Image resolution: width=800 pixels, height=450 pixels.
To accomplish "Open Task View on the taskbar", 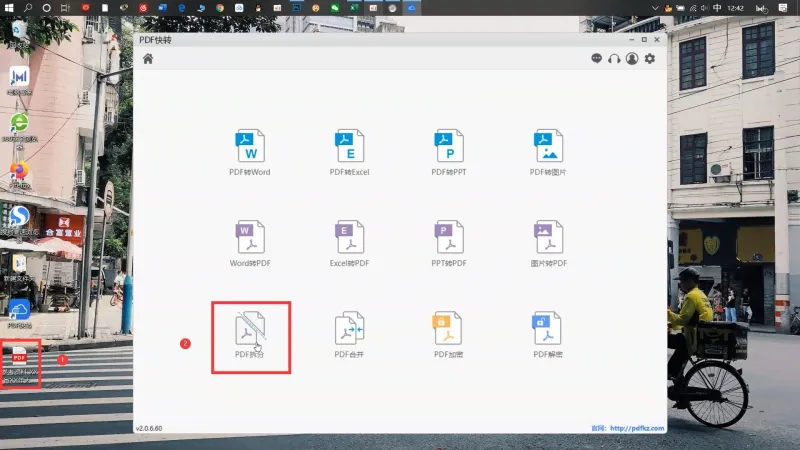I will (x=65, y=8).
